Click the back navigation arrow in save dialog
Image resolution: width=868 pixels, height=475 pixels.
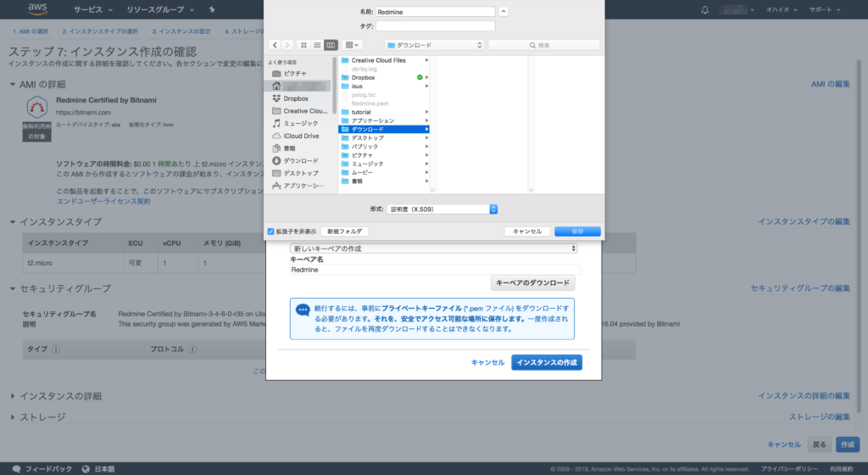(275, 44)
